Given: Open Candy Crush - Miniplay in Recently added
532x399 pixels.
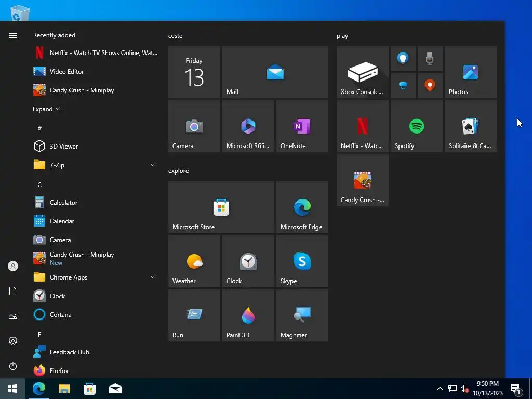Looking at the screenshot, I should [95, 90].
